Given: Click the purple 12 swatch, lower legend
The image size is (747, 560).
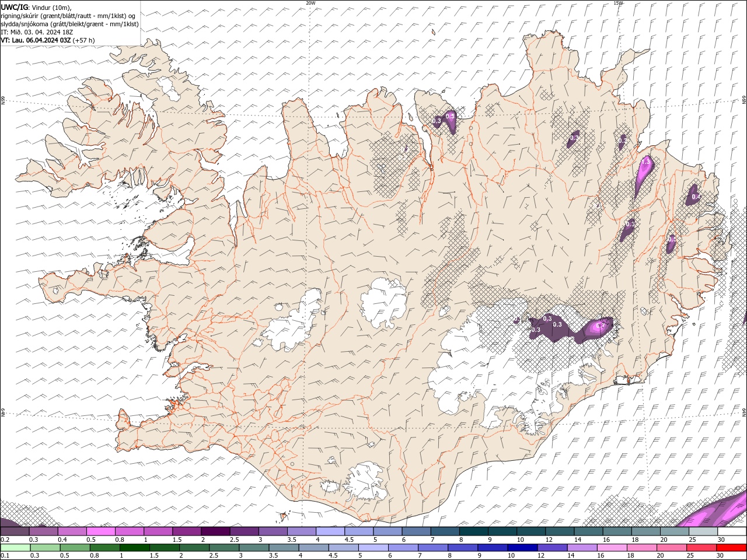Looking at the screenshot, I should pyautogui.click(x=552, y=547).
